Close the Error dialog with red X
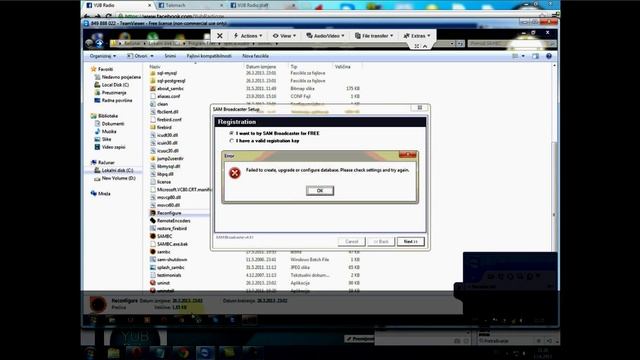 coord(408,155)
